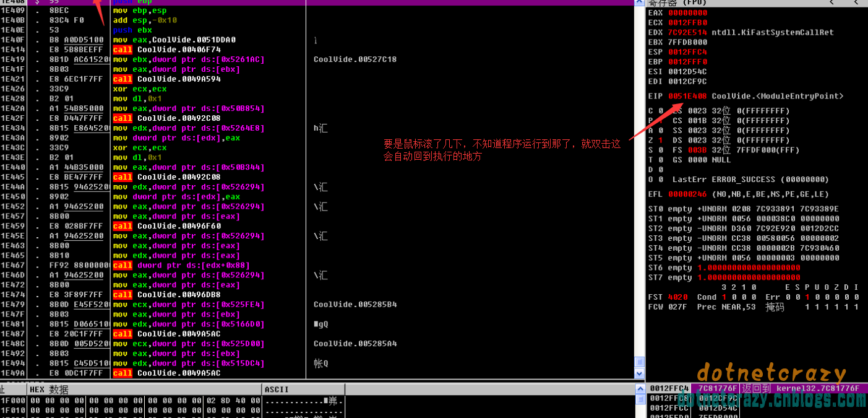The image size is (868, 418).
Task: Click the D flag value 0
Action: click(x=661, y=170)
